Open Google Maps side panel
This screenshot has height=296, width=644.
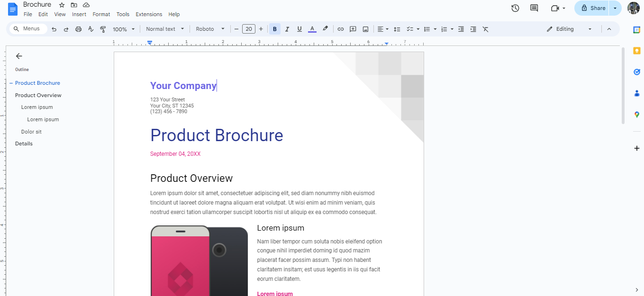pyautogui.click(x=637, y=115)
